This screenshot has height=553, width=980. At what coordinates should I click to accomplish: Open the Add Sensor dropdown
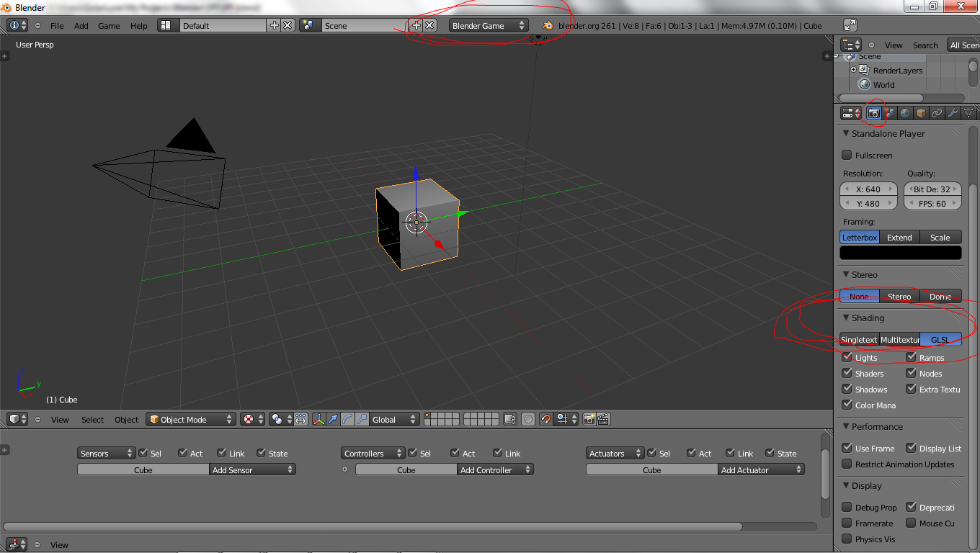pos(252,469)
